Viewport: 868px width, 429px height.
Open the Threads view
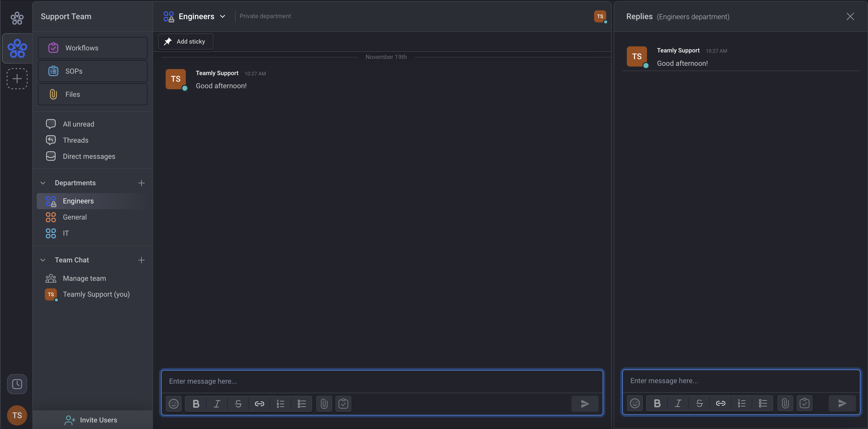tap(76, 140)
